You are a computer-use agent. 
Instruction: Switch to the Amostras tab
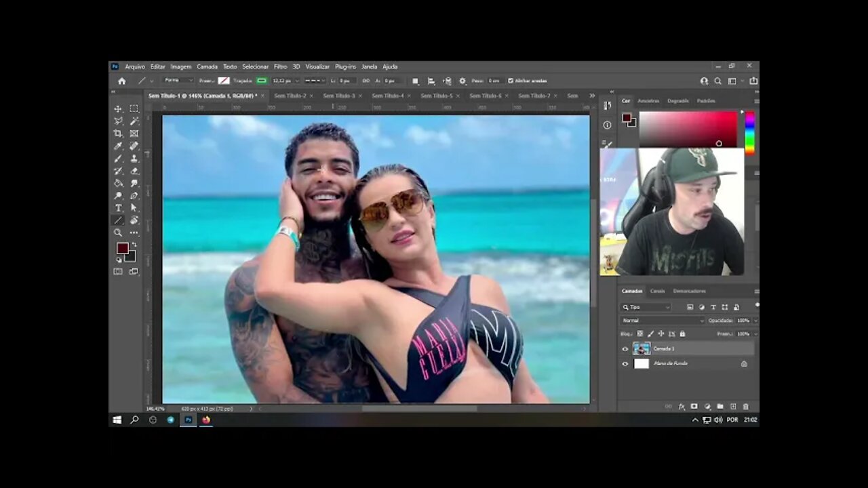[648, 101]
